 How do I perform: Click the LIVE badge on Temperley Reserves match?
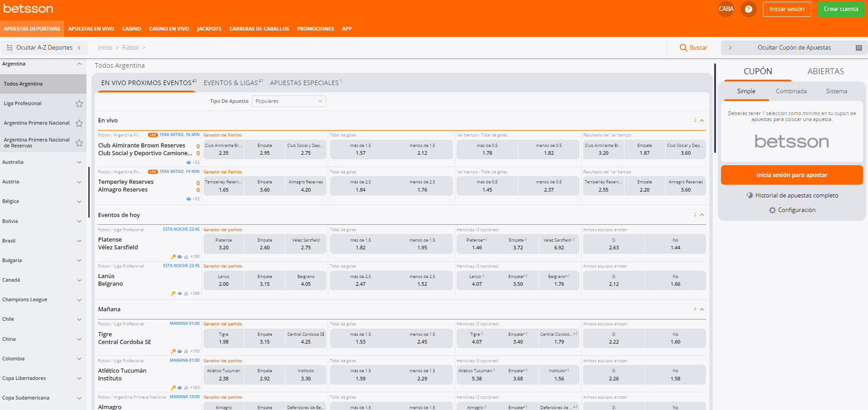(153, 172)
